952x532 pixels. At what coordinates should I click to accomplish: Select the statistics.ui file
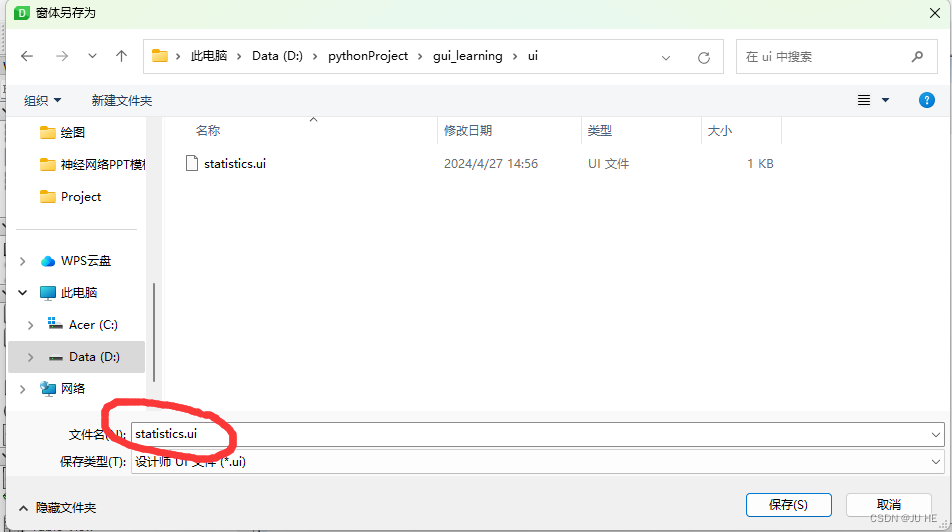tap(235, 163)
